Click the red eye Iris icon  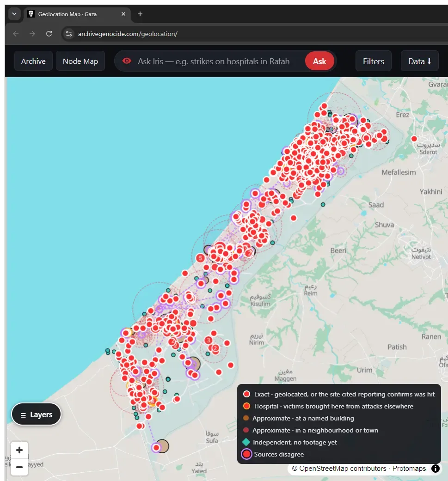pyautogui.click(x=127, y=61)
